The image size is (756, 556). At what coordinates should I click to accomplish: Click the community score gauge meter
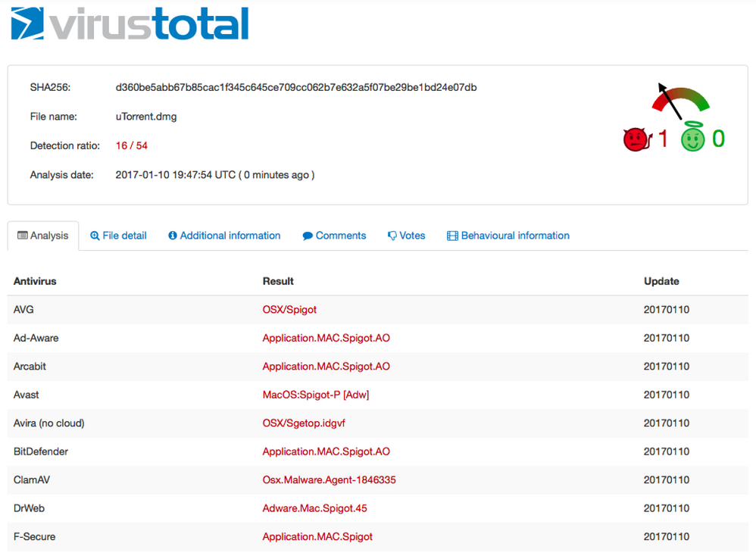(x=680, y=102)
